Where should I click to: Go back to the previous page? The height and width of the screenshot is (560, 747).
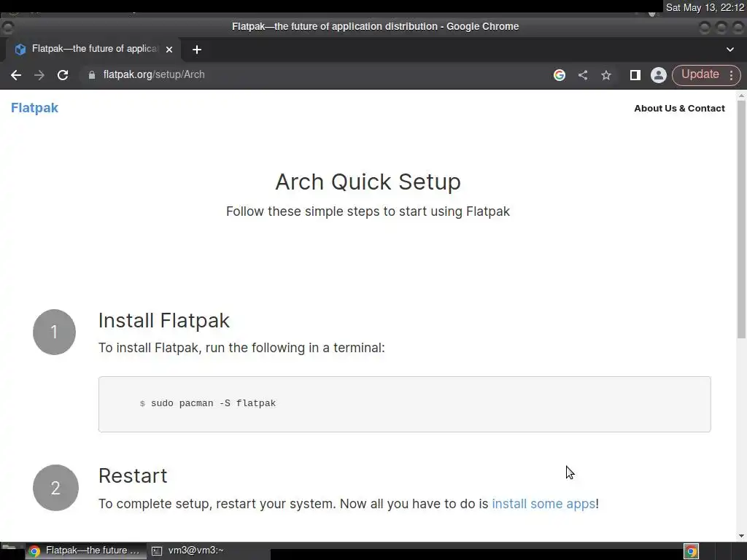pyautogui.click(x=16, y=75)
